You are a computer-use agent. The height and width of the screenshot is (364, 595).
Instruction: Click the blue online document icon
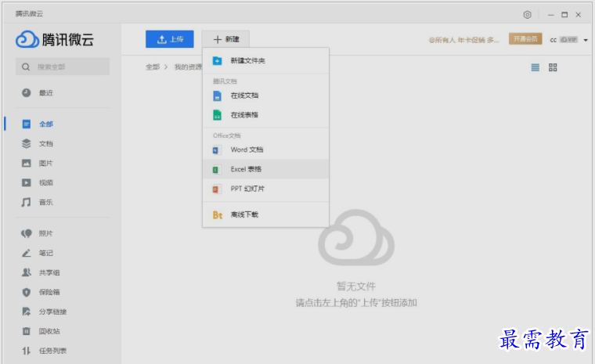(x=217, y=96)
